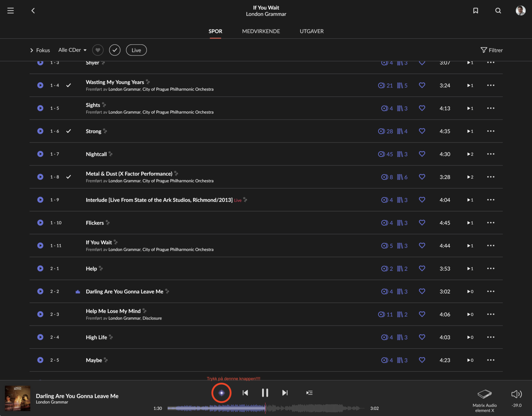Open the London Grammar performer link under Sights
This screenshot has height=416, width=532.
point(124,112)
